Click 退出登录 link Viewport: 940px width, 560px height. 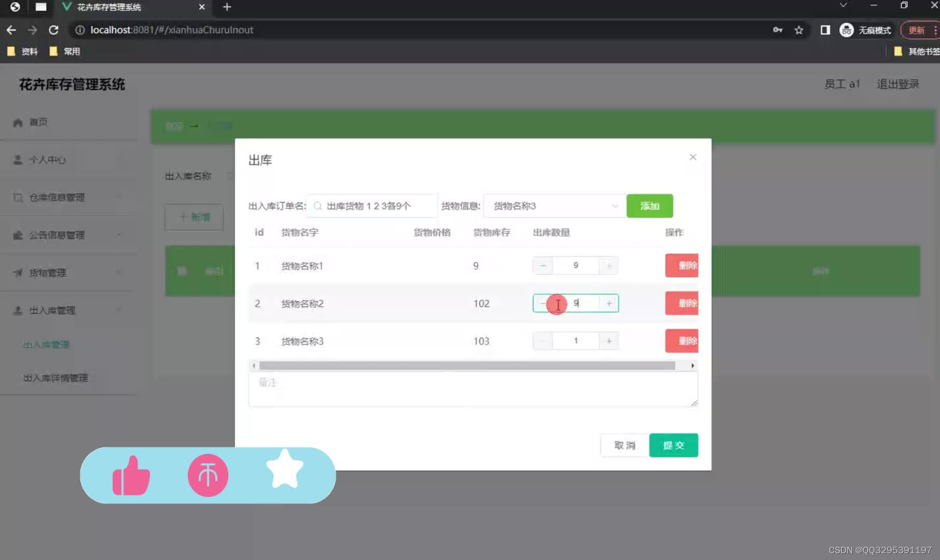[x=897, y=84]
